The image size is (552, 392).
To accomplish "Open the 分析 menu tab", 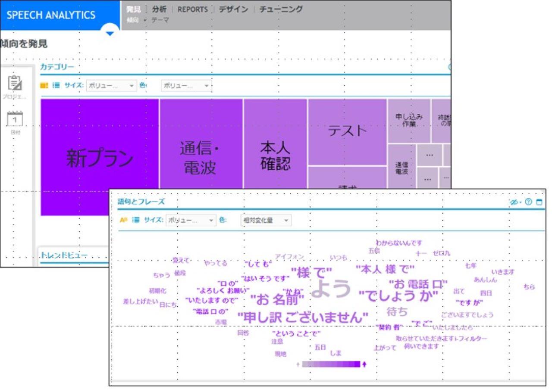I will point(159,9).
